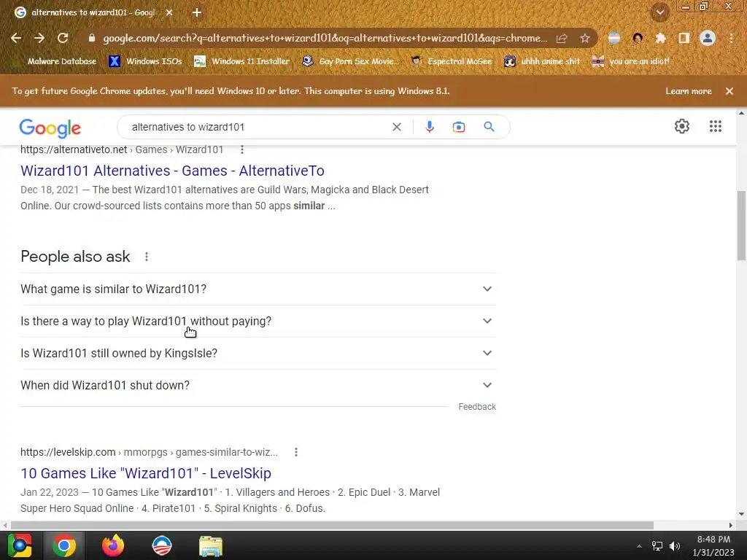Open Chrome's three-dot menu
The width and height of the screenshot is (747, 560).
click(731, 38)
